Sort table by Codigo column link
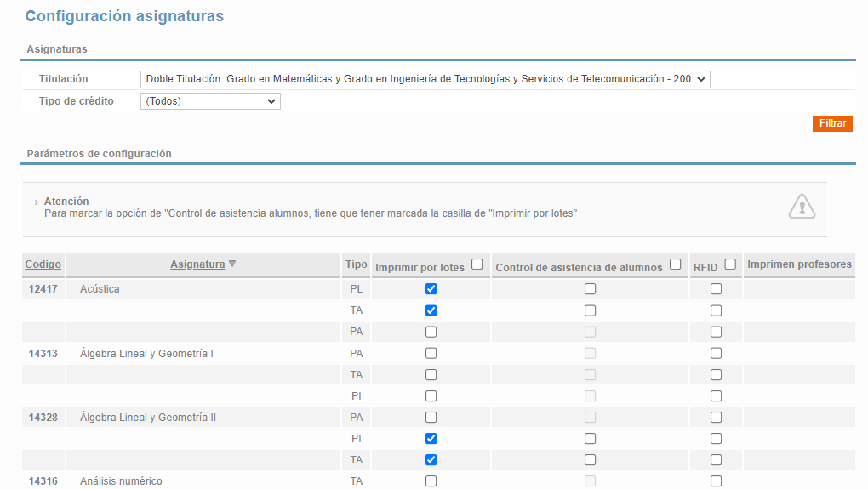Screen dimensions: 868x489 pyautogui.click(x=43, y=264)
